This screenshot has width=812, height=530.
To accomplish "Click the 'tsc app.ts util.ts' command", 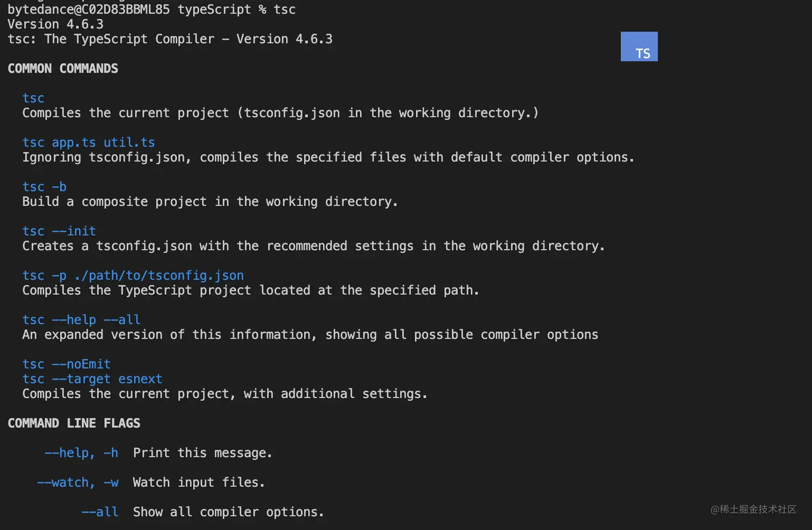I will point(89,142).
